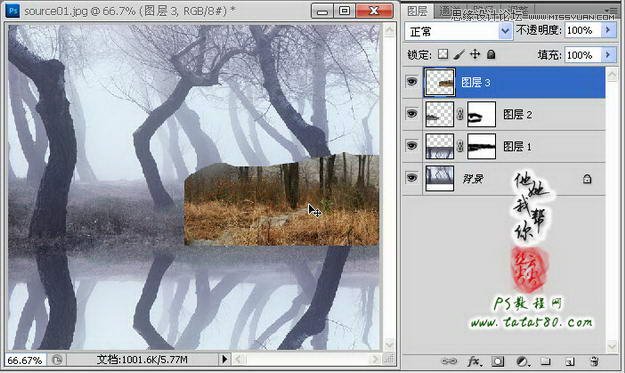Click the 图层 1 layer thumbnail

[x=439, y=146]
